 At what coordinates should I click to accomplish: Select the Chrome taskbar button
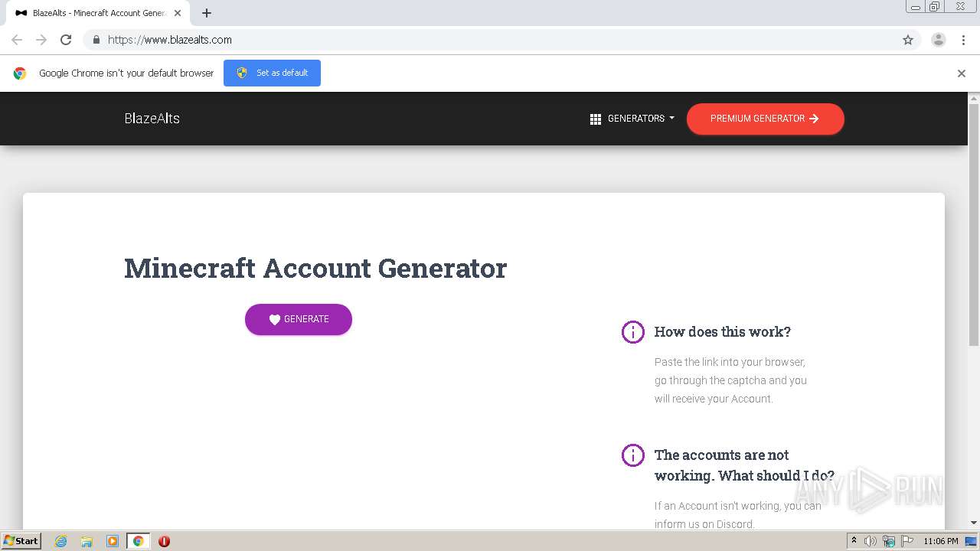139,541
